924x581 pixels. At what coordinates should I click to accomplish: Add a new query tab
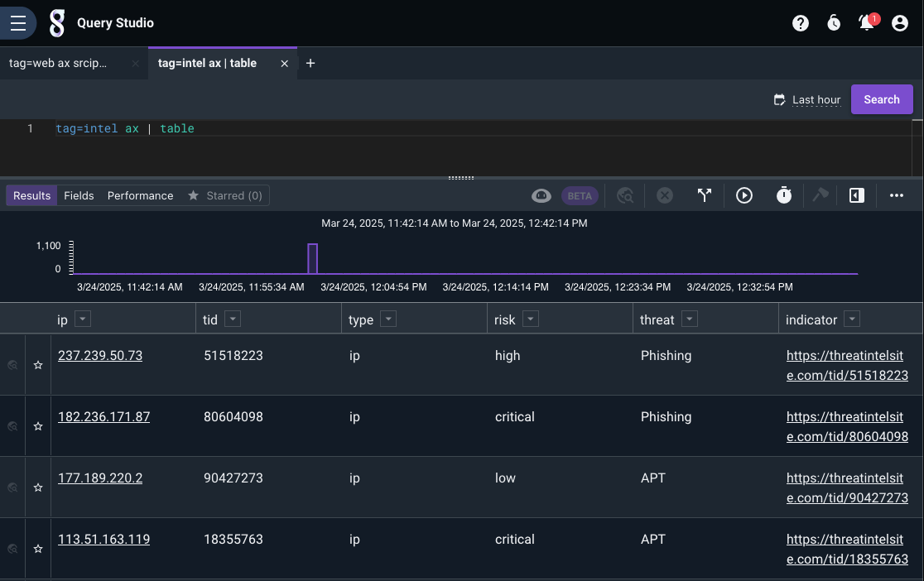click(310, 63)
